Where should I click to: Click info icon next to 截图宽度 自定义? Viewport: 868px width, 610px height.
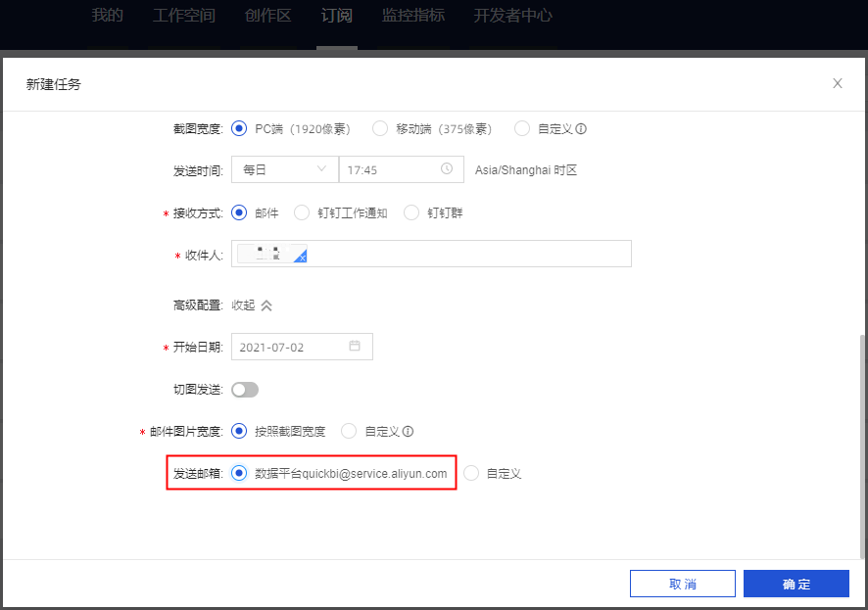tap(581, 129)
